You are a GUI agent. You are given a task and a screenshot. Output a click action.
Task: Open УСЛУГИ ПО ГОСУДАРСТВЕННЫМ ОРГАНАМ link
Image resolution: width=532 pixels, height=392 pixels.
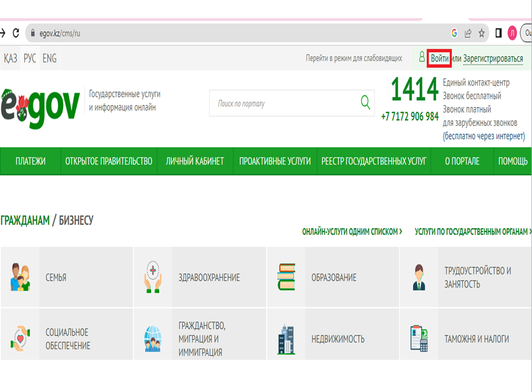click(x=473, y=231)
